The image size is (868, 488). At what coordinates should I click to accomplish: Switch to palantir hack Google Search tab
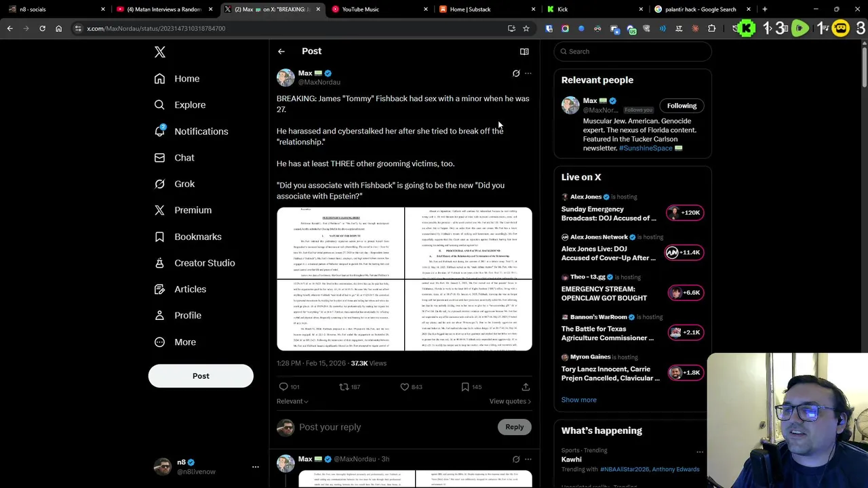(703, 9)
